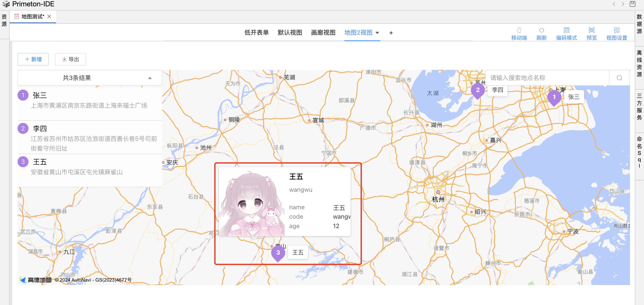Click the mobile view icon 移动端

pos(519,30)
